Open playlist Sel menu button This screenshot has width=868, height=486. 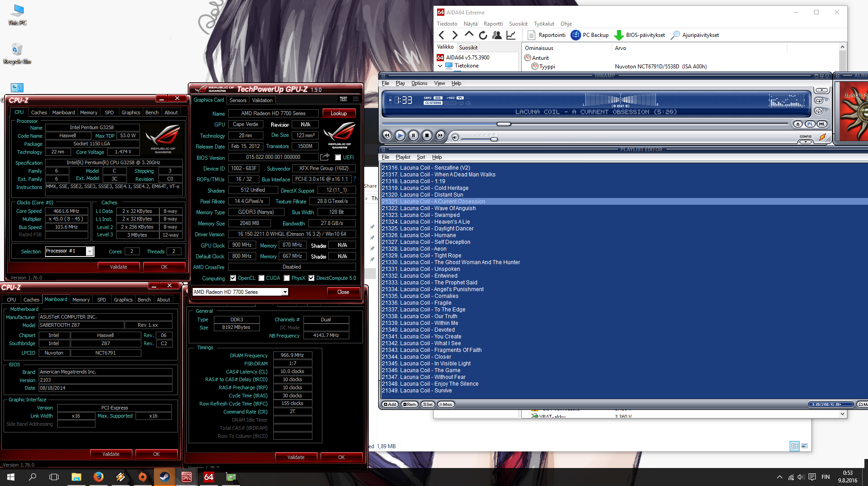[428, 404]
